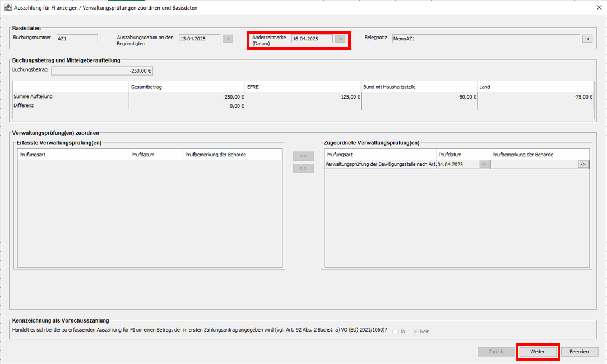Screen dimensions: 607x364
Task: Click the Buchungsbetrag field showing -250,00 €
Action: [x=101, y=71]
